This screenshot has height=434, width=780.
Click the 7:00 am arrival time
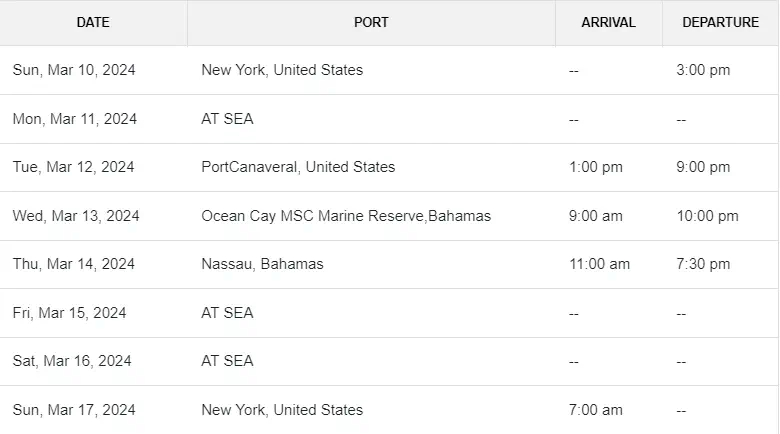(595, 410)
